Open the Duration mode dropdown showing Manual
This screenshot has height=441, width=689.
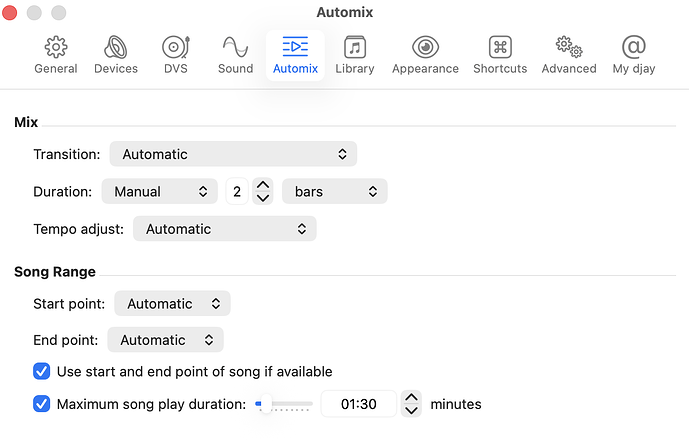point(160,191)
